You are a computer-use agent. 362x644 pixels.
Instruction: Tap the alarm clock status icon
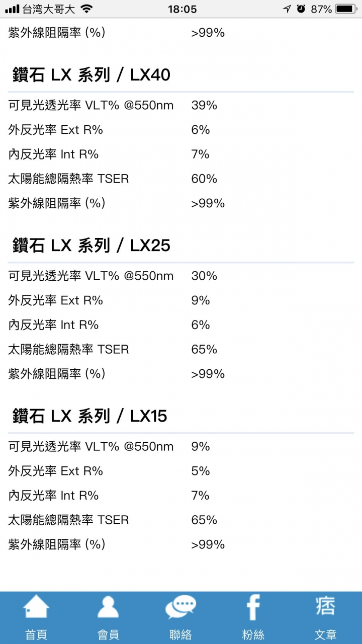[x=301, y=9]
